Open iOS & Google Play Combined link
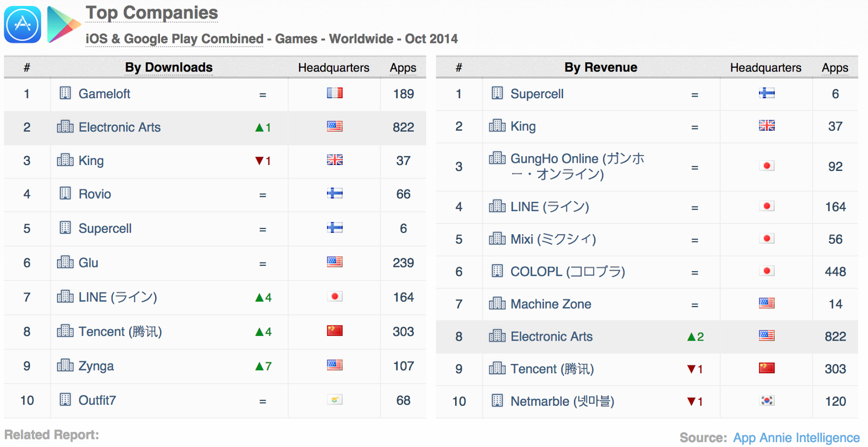Image resolution: width=868 pixels, height=447 pixels. coord(174,39)
